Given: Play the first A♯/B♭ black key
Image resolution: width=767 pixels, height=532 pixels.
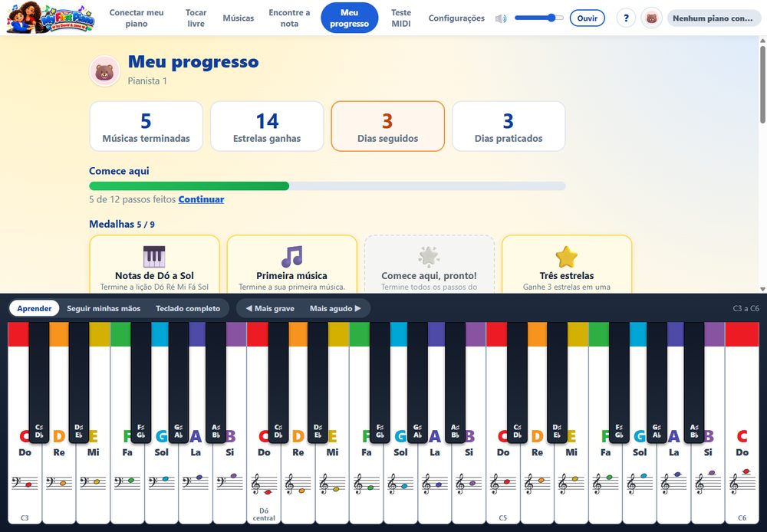Looking at the screenshot, I should (216, 382).
